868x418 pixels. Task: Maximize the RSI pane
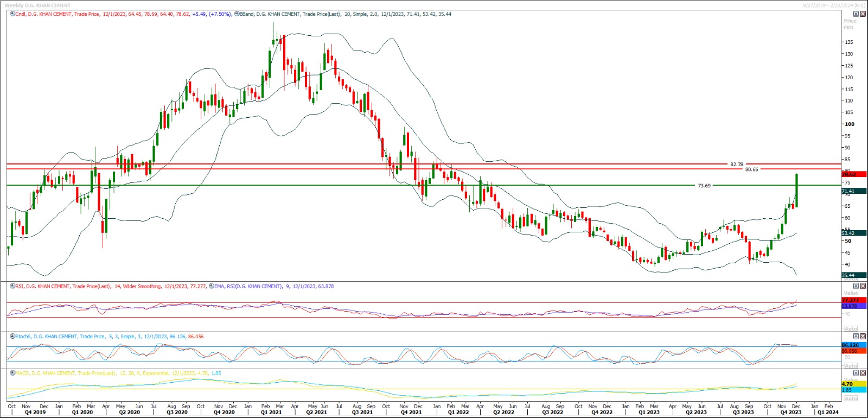(856, 286)
